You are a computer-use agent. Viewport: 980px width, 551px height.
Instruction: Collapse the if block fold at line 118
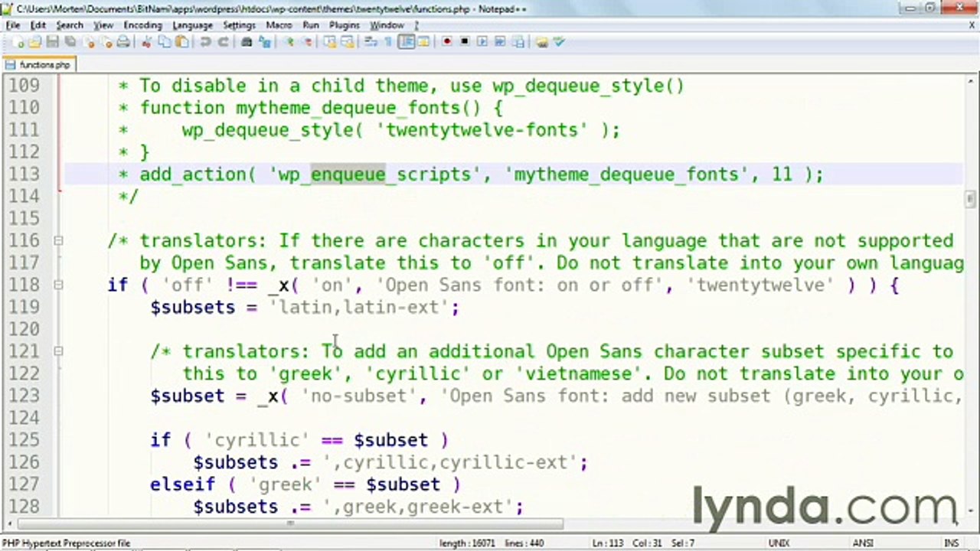coord(58,285)
